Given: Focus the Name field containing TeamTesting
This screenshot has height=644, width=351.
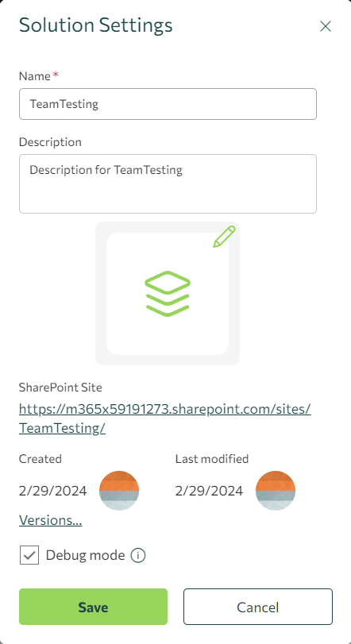Looking at the screenshot, I should [x=168, y=104].
